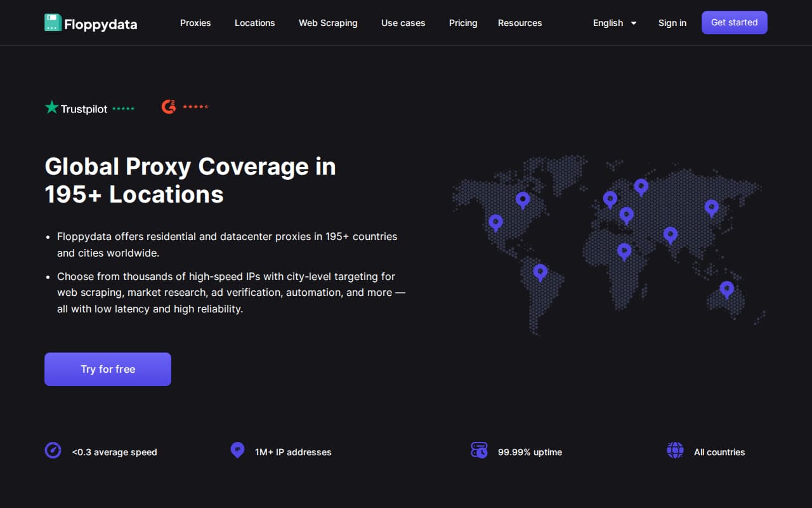Select the map pin over western United States
812x508 pixels.
coord(495,222)
